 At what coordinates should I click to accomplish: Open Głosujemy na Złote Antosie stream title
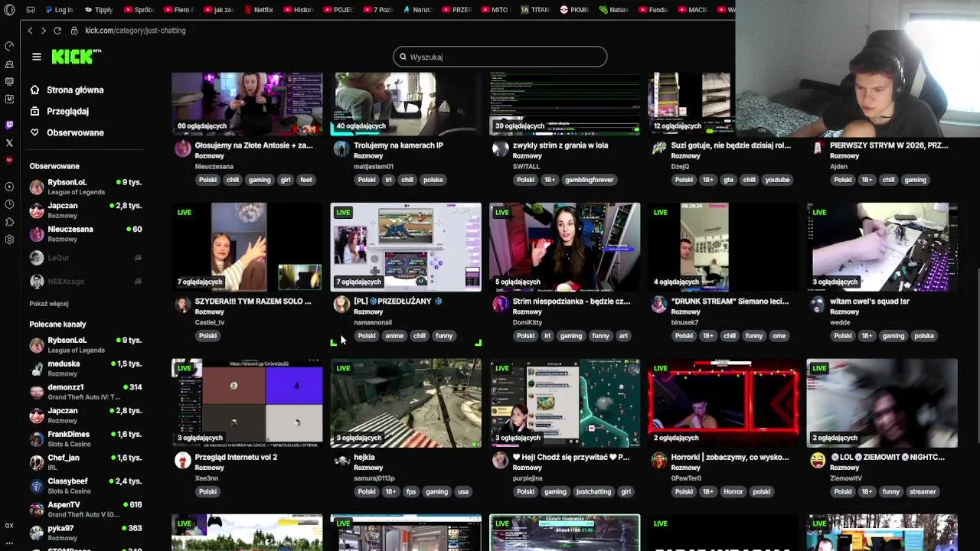point(253,145)
